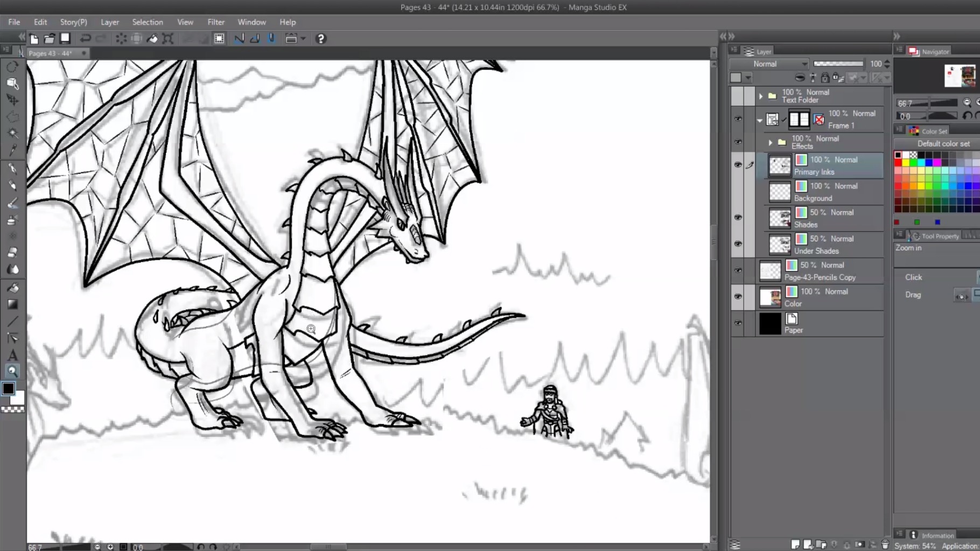This screenshot has width=980, height=551.
Task: Expand the Text Folder layer group
Action: pos(761,96)
